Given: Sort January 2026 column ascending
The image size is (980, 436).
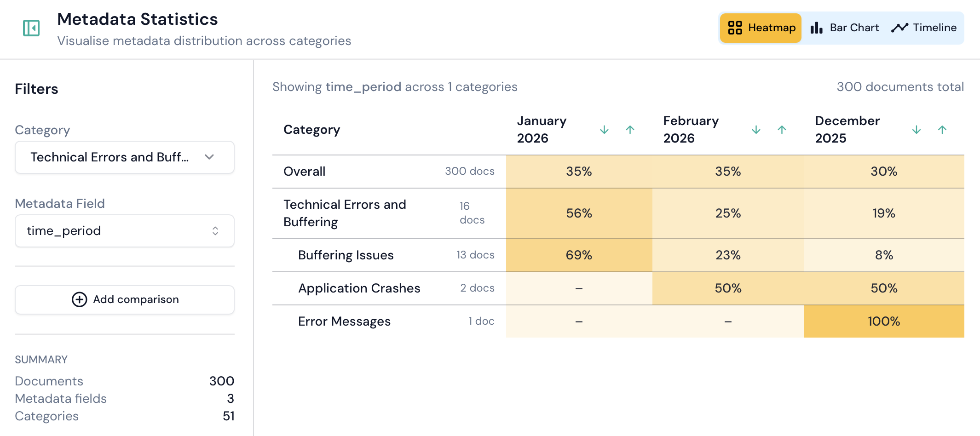Looking at the screenshot, I should click(630, 130).
